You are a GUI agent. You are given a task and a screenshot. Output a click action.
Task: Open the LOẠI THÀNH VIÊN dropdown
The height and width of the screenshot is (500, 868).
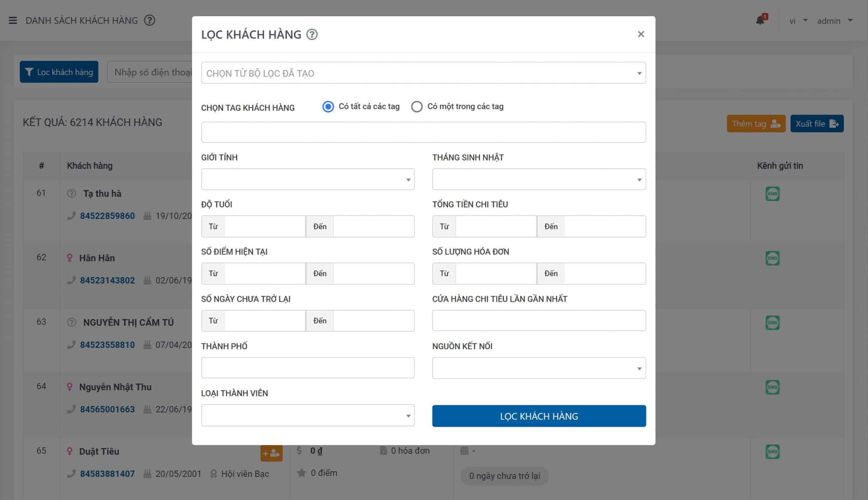tap(308, 415)
